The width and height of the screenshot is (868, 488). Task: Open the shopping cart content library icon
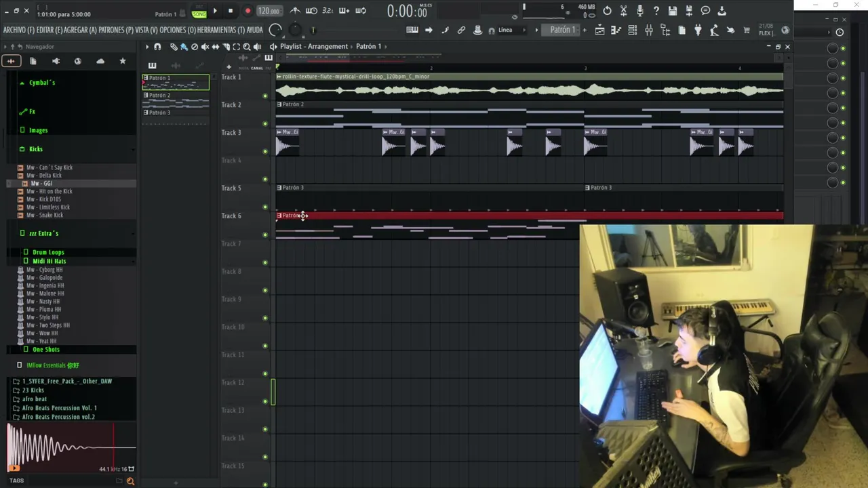pyautogui.click(x=747, y=30)
